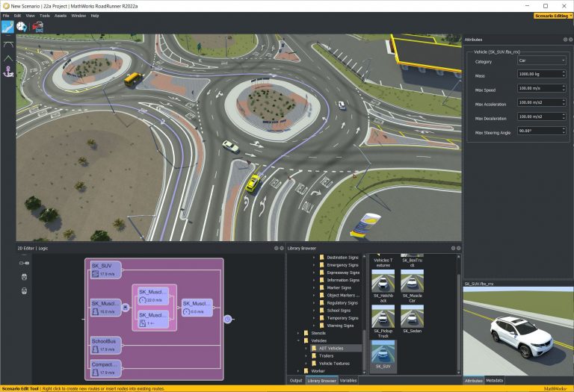Image resolution: width=574 pixels, height=392 pixels.
Task: Click the clock node at logic graph end
Action: 228,319
